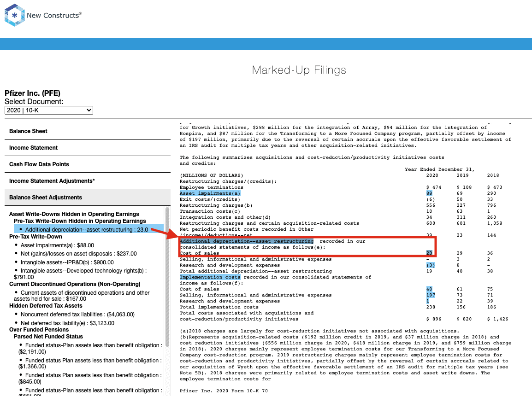
Task: Open the Income Statement section
Action: point(88,148)
